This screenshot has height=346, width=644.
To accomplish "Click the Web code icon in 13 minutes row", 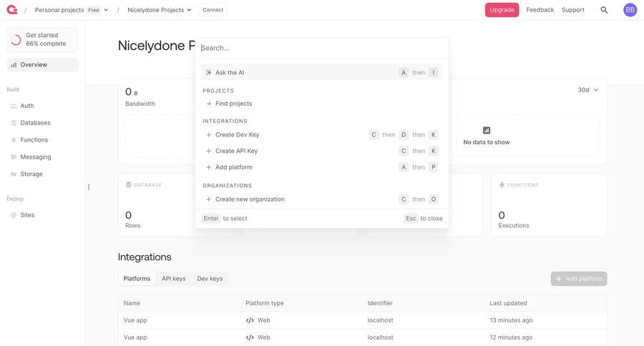I will pyautogui.click(x=250, y=320).
